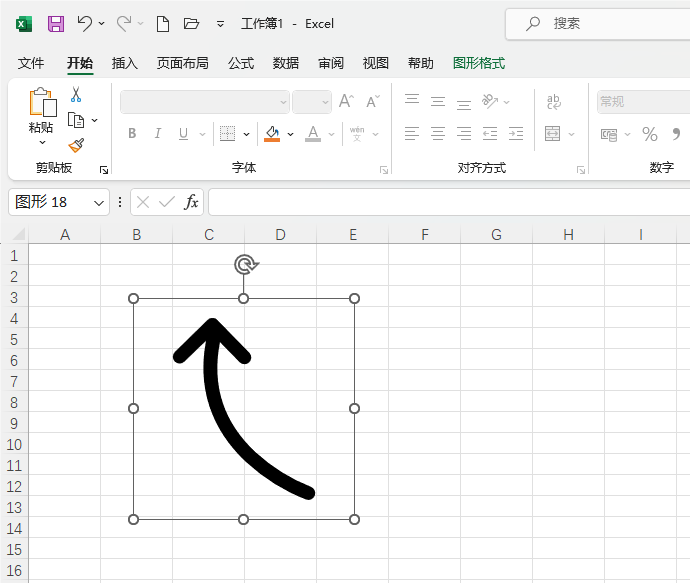Click the text orientation icon

tap(490, 101)
